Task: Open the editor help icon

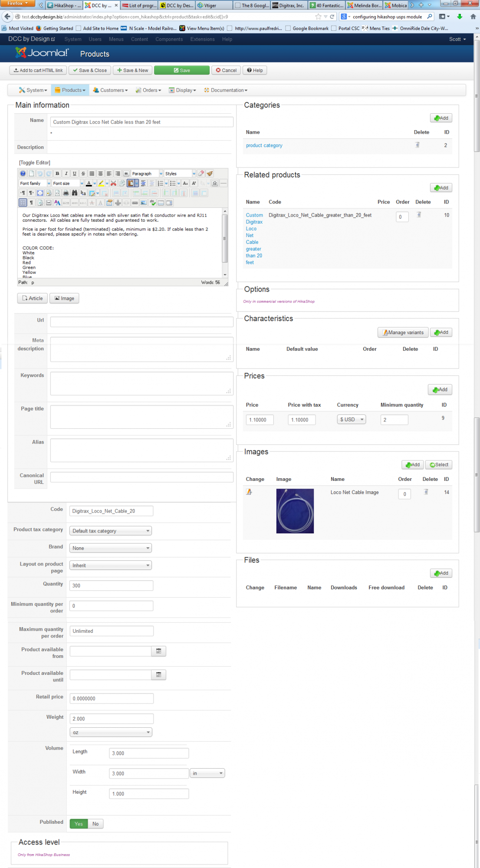Action: tap(23, 174)
